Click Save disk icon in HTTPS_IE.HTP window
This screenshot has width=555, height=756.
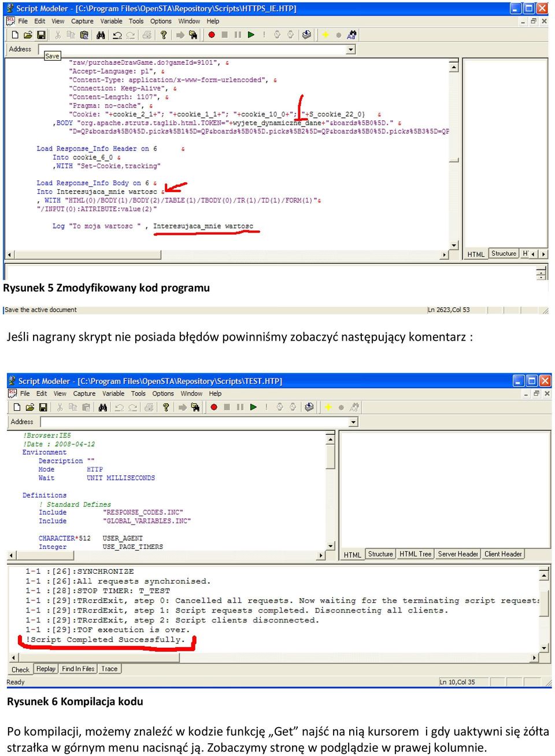[41, 35]
